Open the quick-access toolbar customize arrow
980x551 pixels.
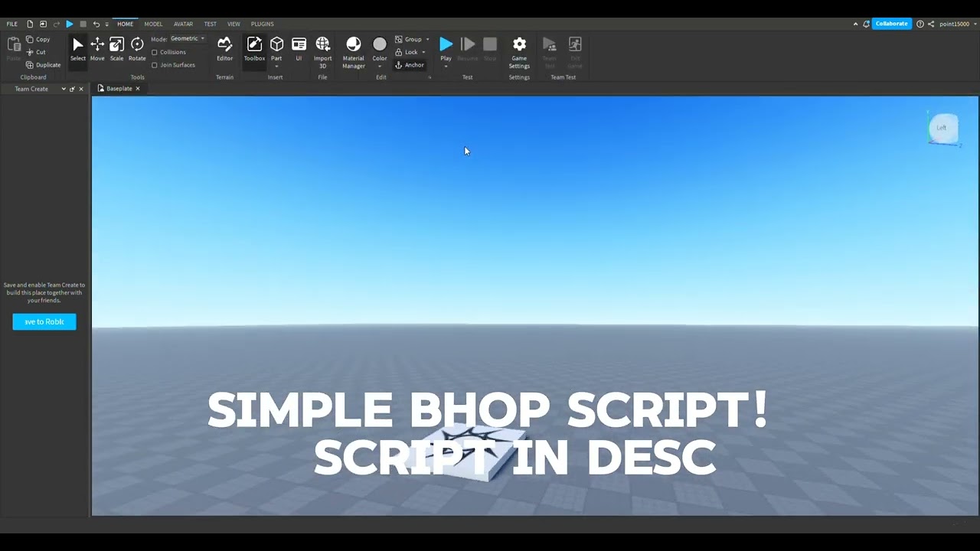(x=106, y=24)
